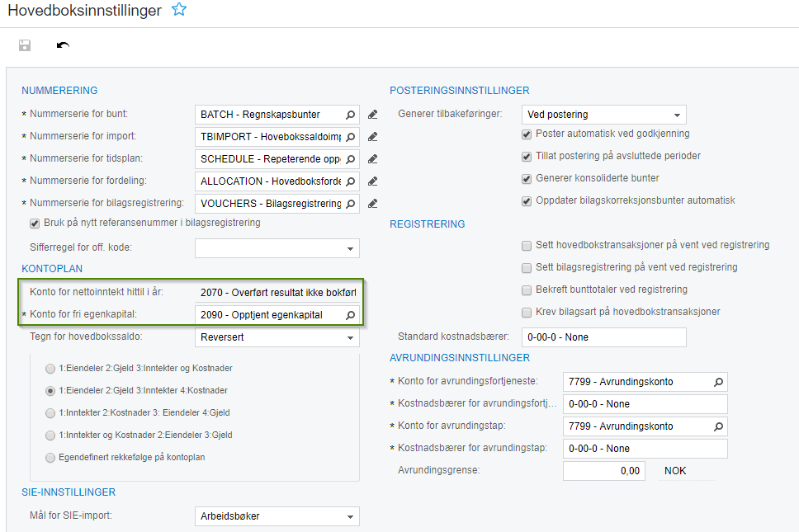Enable Sett bilagsregistrering på vent ved registrering
The image size is (799, 532).
527,268
